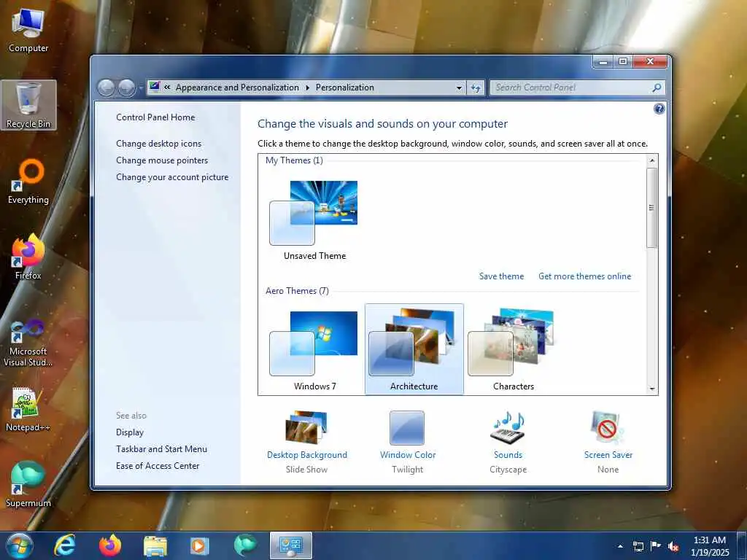Select the Notepad++ desktop shortcut

click(x=28, y=410)
